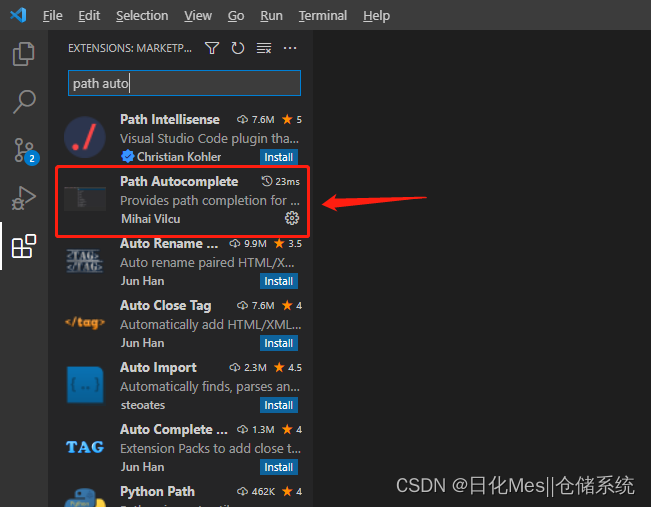The height and width of the screenshot is (507, 651).
Task: Click the publisher name Mihai Vilcu
Action: [x=150, y=219]
